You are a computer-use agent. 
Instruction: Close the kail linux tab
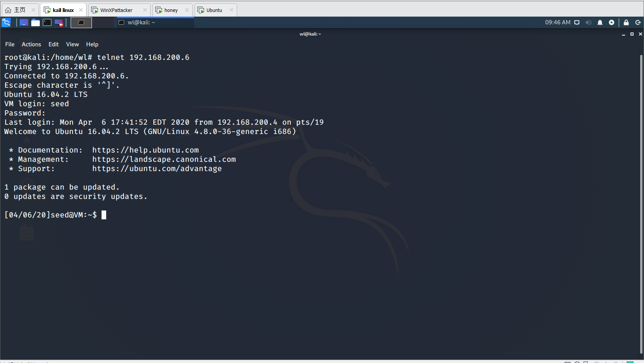point(81,10)
